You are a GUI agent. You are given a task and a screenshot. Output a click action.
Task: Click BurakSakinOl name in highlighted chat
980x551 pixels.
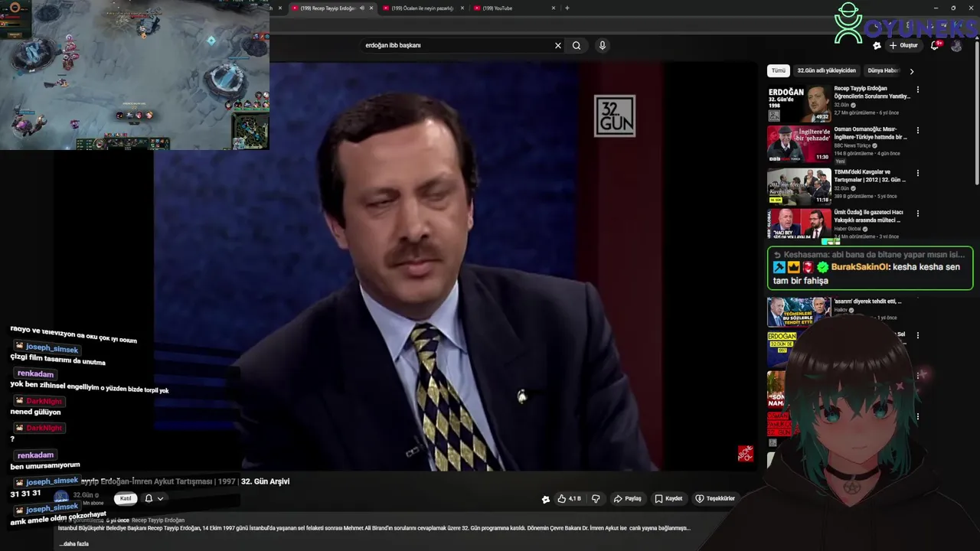[861, 267]
